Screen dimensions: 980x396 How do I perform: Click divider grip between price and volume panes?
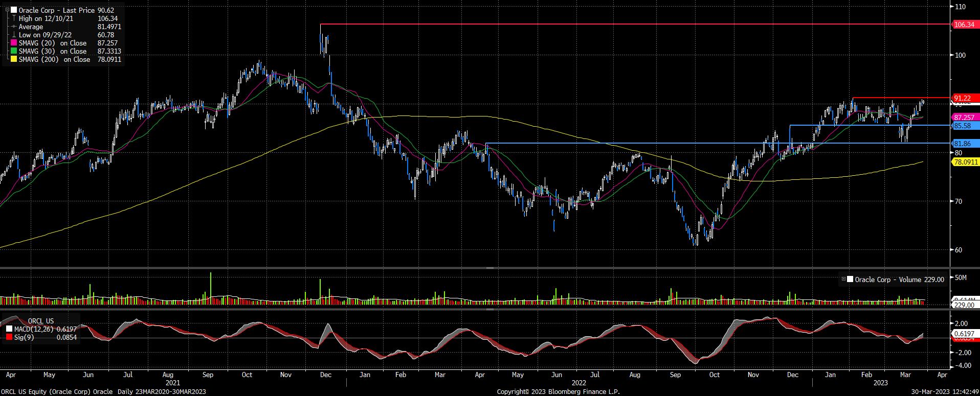[490, 268]
